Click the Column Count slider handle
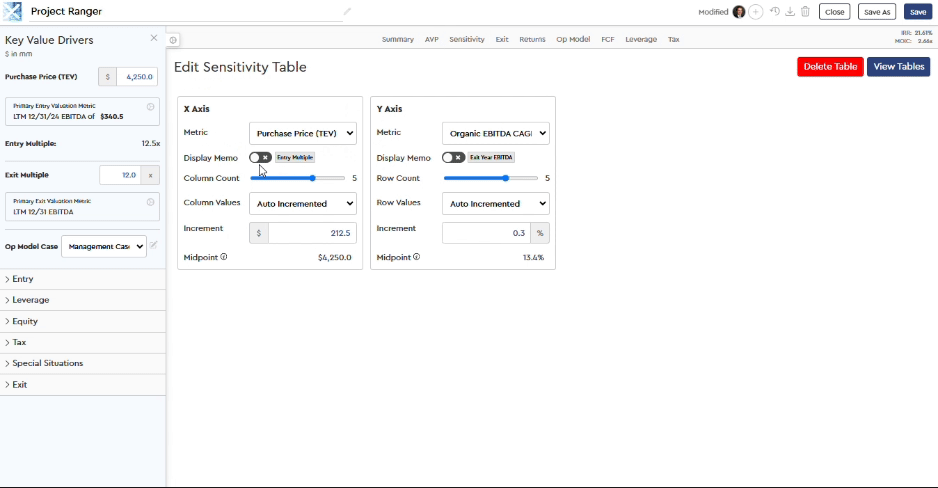Image resolution: width=938 pixels, height=488 pixels. click(x=314, y=178)
